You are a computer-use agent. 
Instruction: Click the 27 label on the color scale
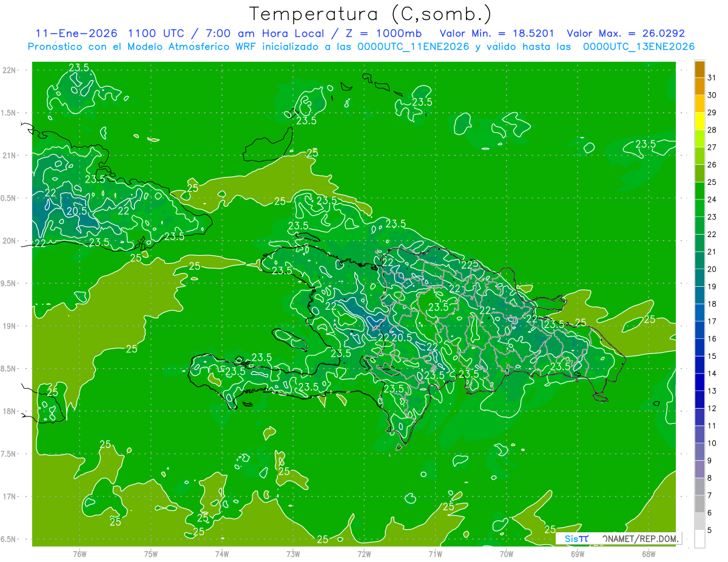712,147
